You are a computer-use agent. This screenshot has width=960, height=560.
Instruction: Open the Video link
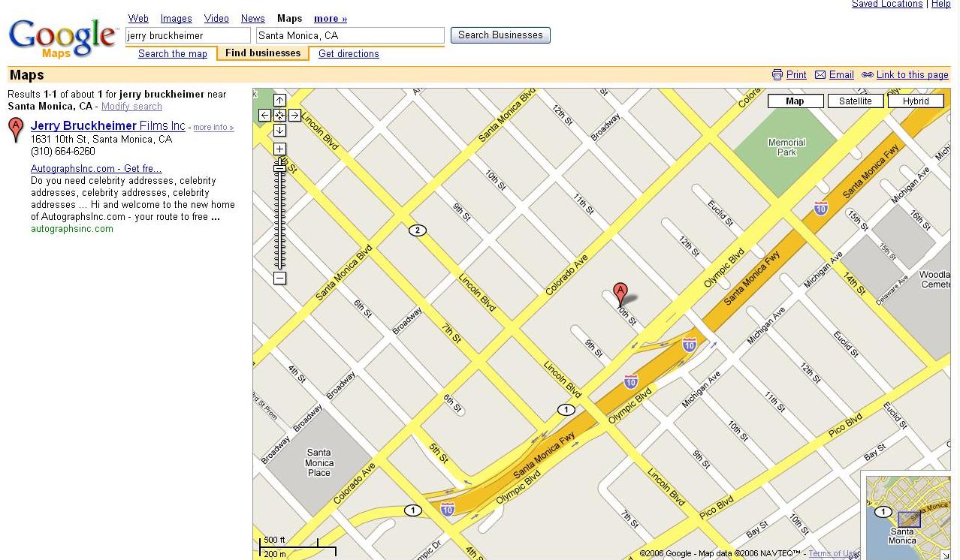point(216,19)
